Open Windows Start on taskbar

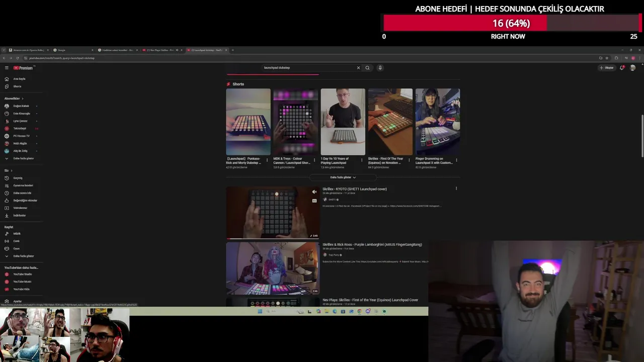pos(260,311)
